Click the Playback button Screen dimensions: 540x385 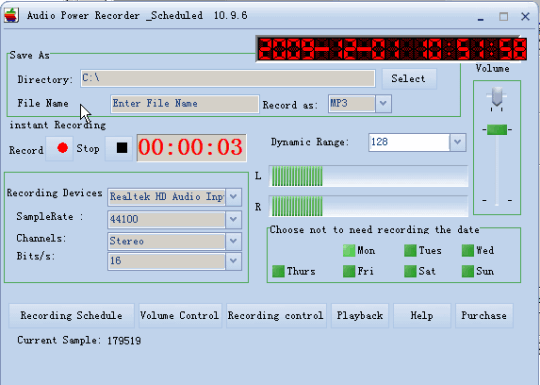click(360, 315)
